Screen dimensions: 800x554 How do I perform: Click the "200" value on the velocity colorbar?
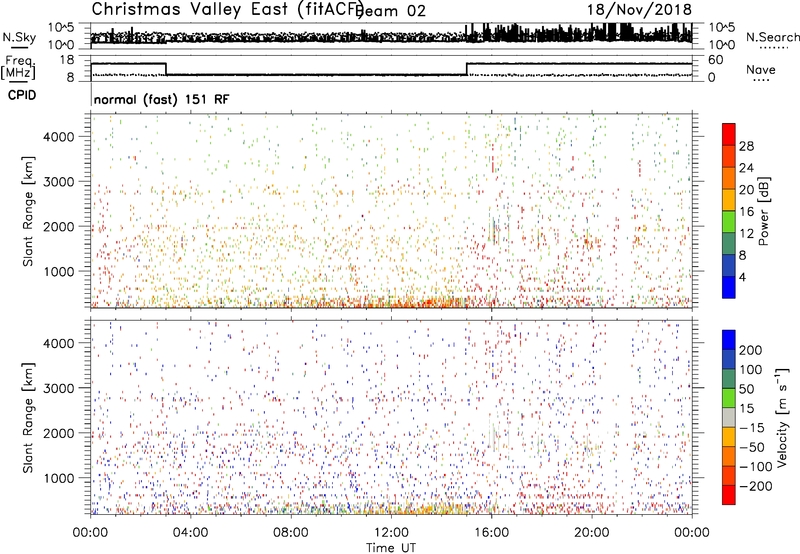[751, 350]
